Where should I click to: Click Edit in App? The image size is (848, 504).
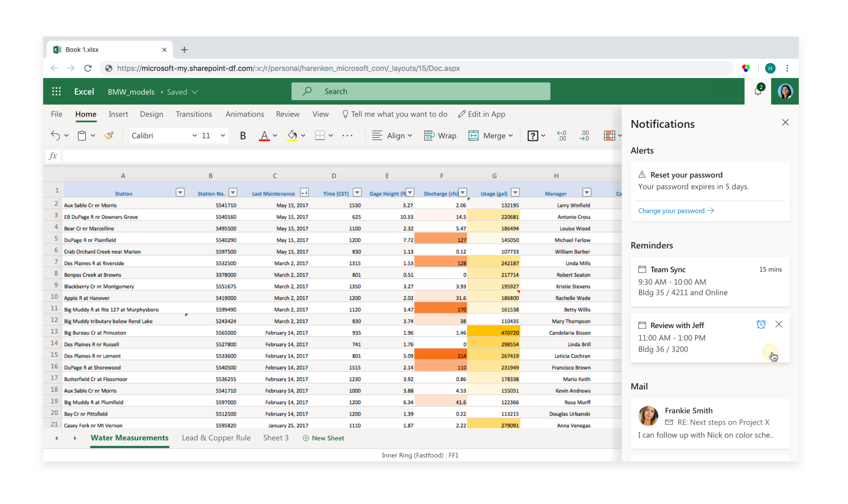click(482, 114)
